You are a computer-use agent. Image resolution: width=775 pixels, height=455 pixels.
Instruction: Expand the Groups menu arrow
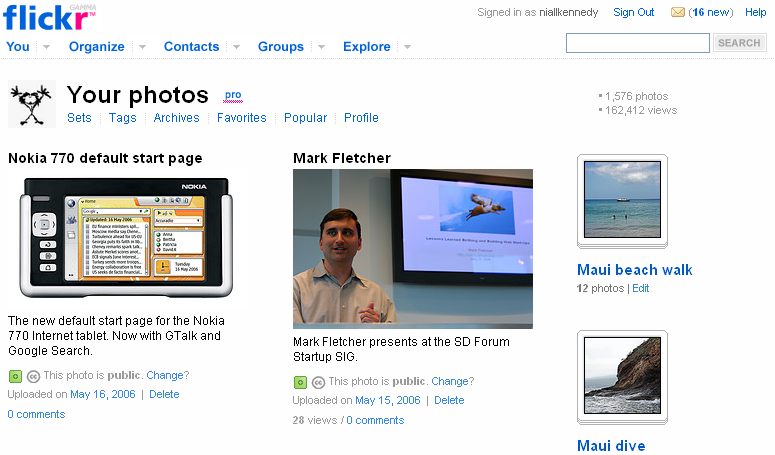(x=321, y=47)
